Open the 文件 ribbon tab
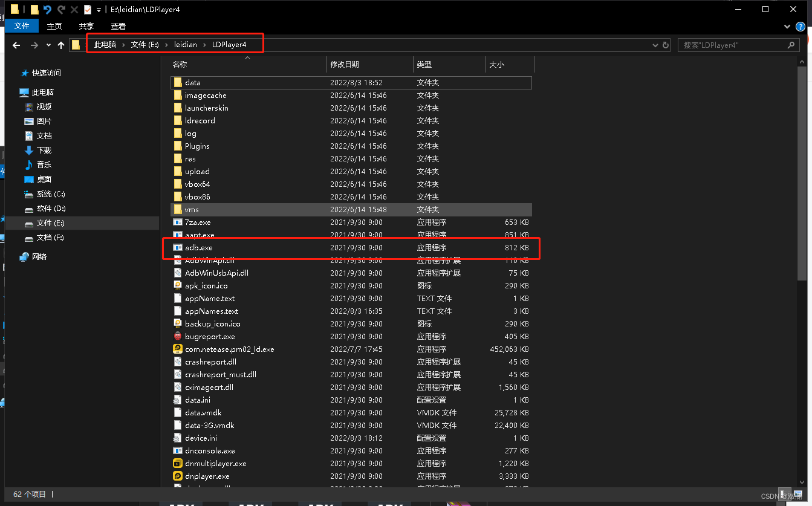This screenshot has height=506, width=812. tap(22, 26)
